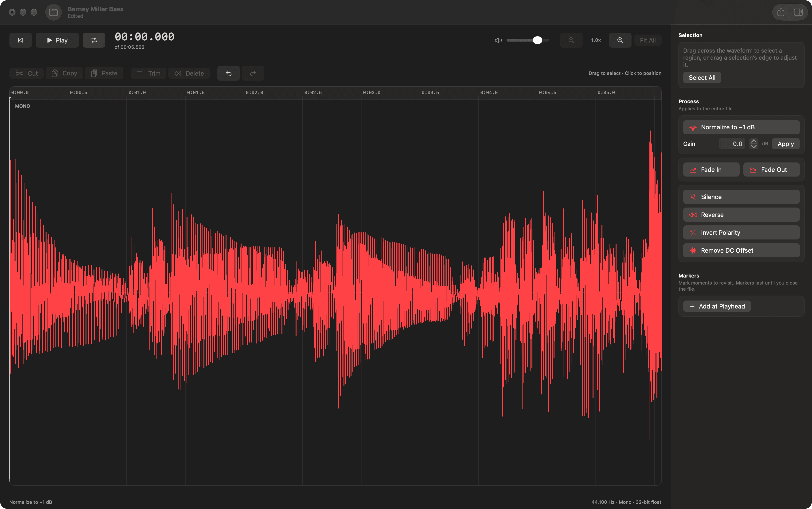Click the volume speaker icon
The height and width of the screenshot is (509, 812).
498,40
